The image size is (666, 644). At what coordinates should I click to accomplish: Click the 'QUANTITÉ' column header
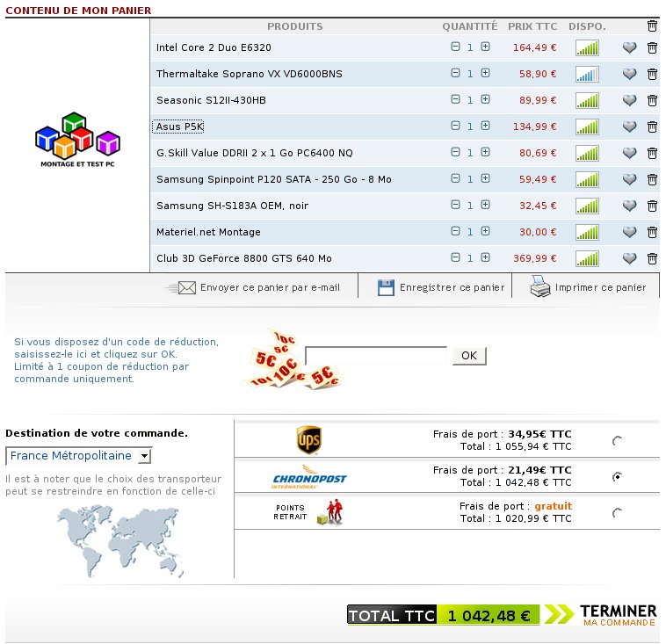click(x=470, y=26)
